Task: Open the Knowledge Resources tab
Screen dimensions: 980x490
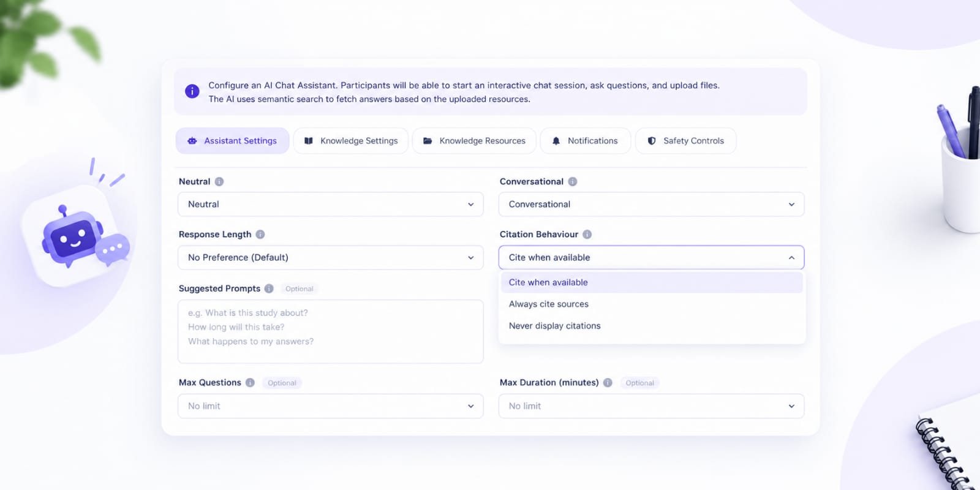Action: coord(474,141)
